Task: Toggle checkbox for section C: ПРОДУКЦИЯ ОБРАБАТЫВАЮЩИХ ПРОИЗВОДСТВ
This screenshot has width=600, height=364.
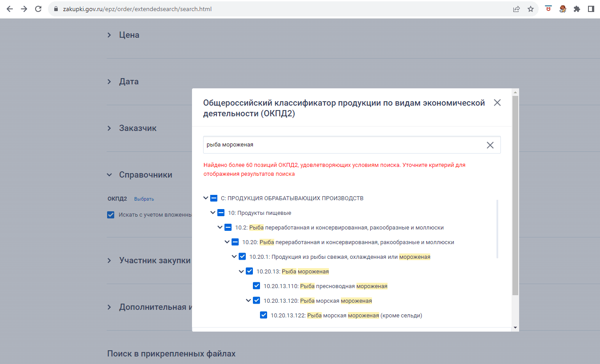Action: point(214,198)
